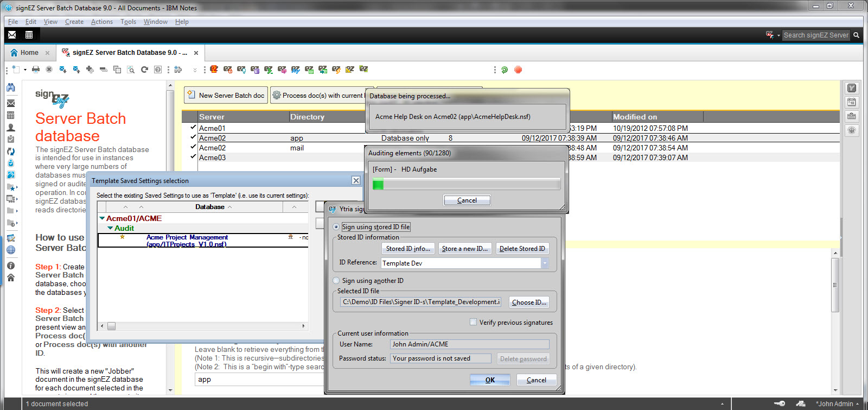Screen dimensions: 868x410
Task: Click 'Delete Stored ID' button
Action: [x=522, y=249]
